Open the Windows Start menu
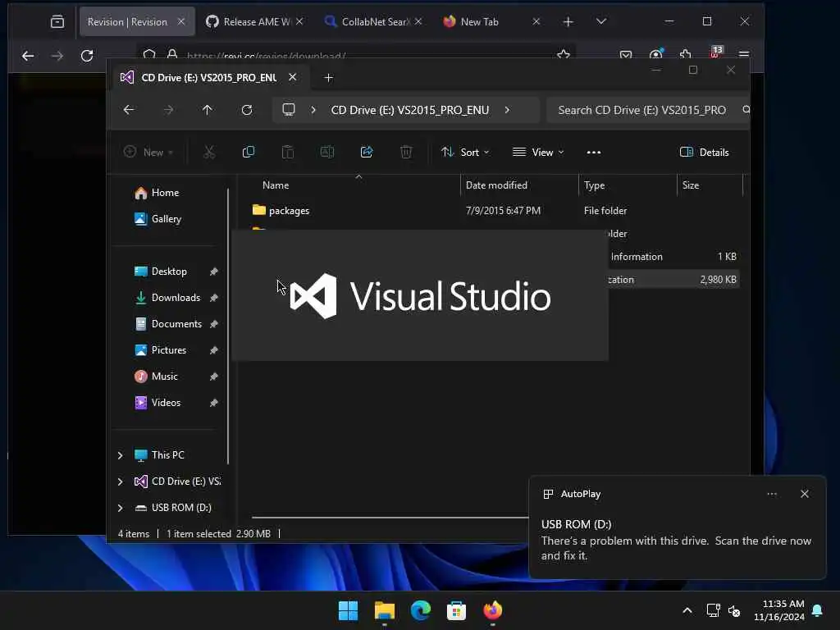The height and width of the screenshot is (630, 840). [x=348, y=610]
